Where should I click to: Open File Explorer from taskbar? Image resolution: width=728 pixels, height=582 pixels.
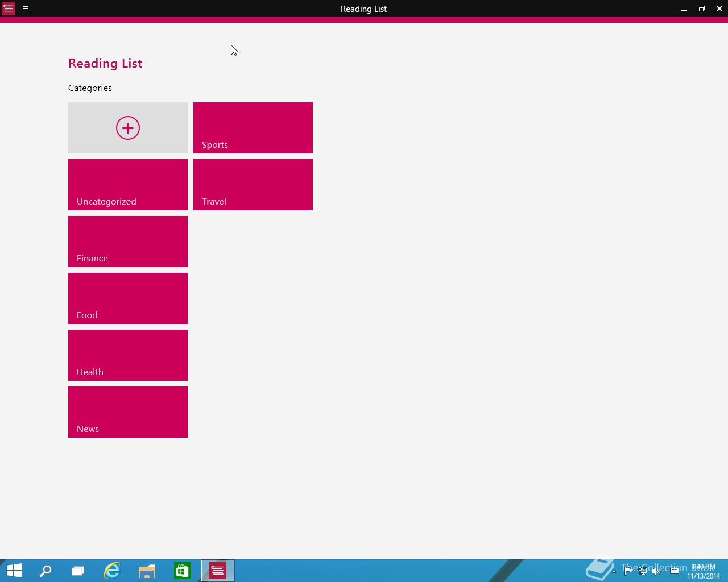147,571
